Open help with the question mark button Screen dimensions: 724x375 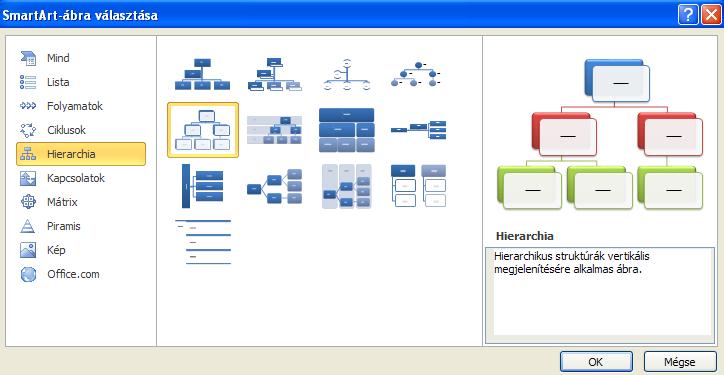tap(688, 16)
